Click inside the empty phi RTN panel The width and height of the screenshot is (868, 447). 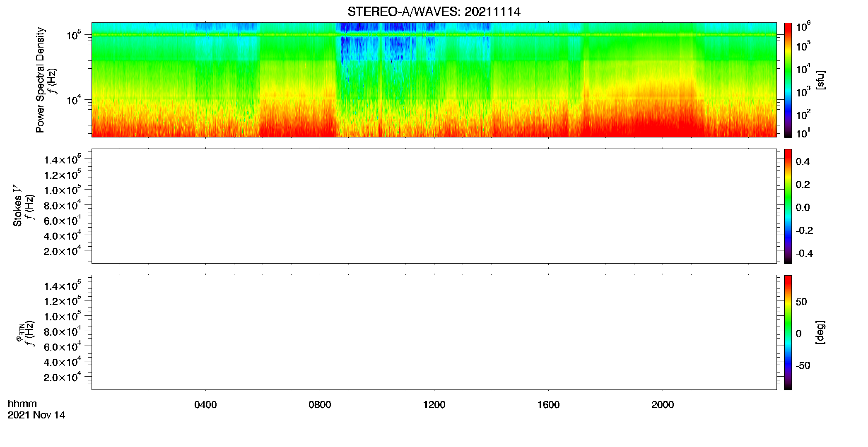click(x=434, y=332)
